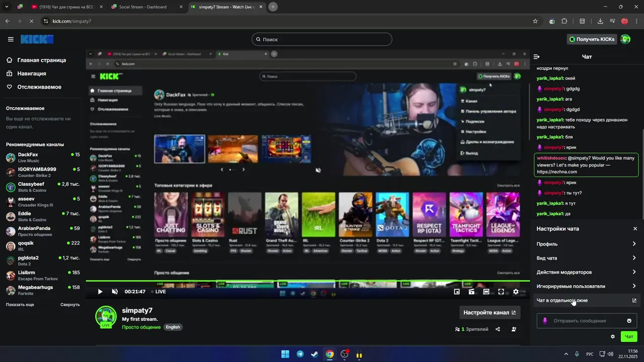Open the player settings gear
Image resolution: width=644 pixels, height=362 pixels.
[516, 292]
